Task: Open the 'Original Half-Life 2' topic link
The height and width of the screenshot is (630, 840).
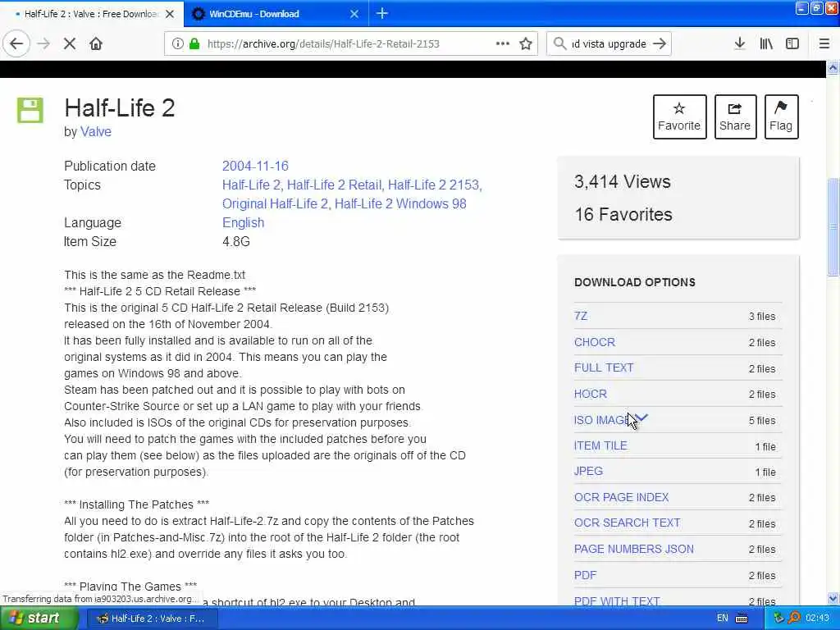Action: point(276,204)
